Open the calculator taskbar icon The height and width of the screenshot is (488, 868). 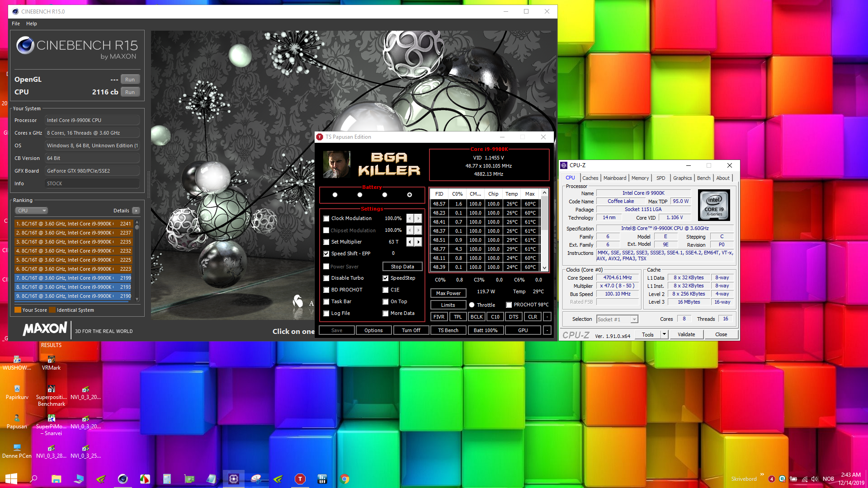tap(167, 479)
